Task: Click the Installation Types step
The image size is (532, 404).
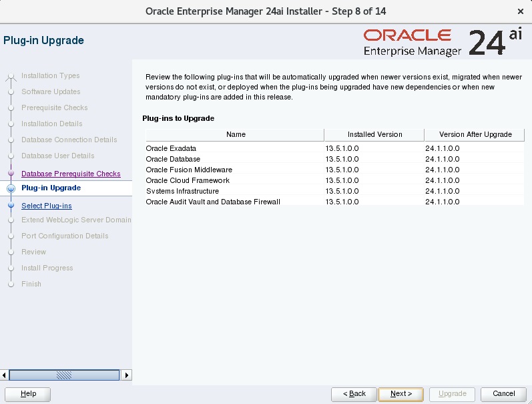Action: [x=50, y=75]
